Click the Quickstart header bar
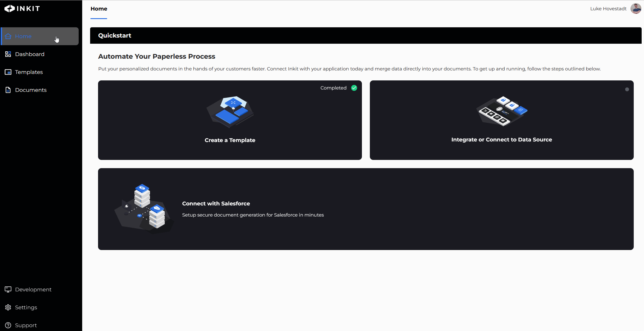The height and width of the screenshot is (331, 644). (x=365, y=36)
